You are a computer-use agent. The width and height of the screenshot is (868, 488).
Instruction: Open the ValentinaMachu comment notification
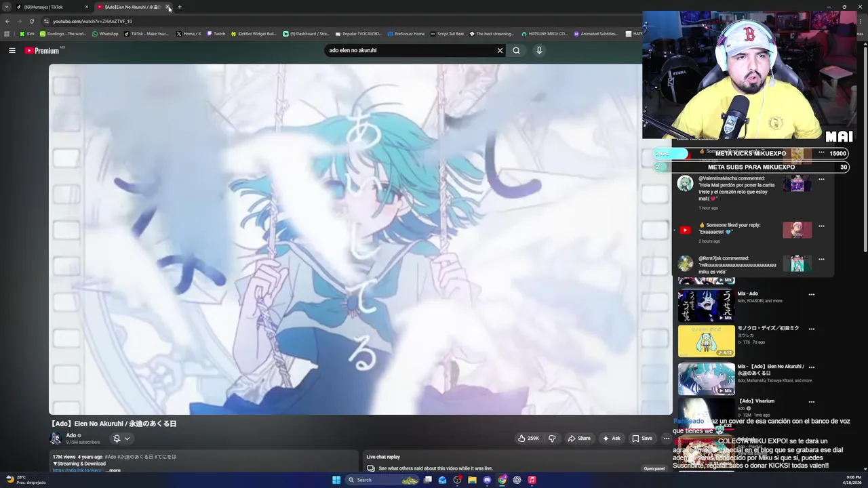tap(753, 192)
